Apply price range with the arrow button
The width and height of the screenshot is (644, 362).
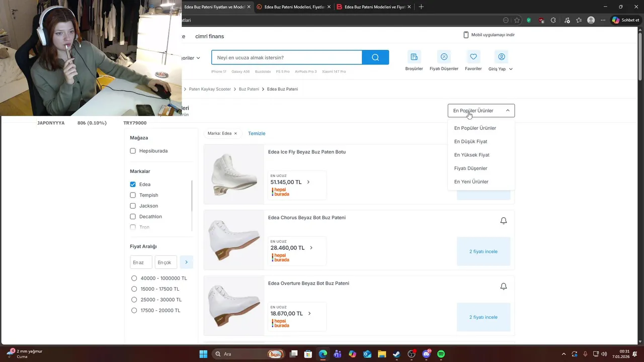pos(186,262)
